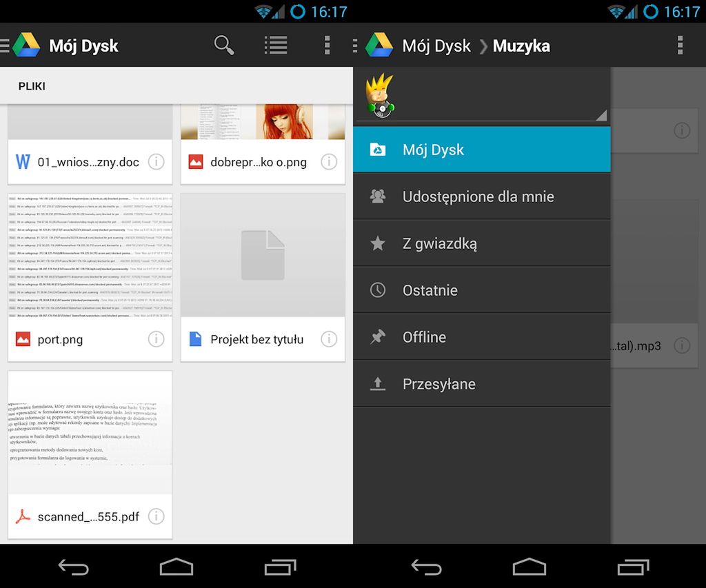Open file named 01_wnios...zny.doc
Image resolution: width=706 pixels, height=588 pixels.
pos(88,162)
